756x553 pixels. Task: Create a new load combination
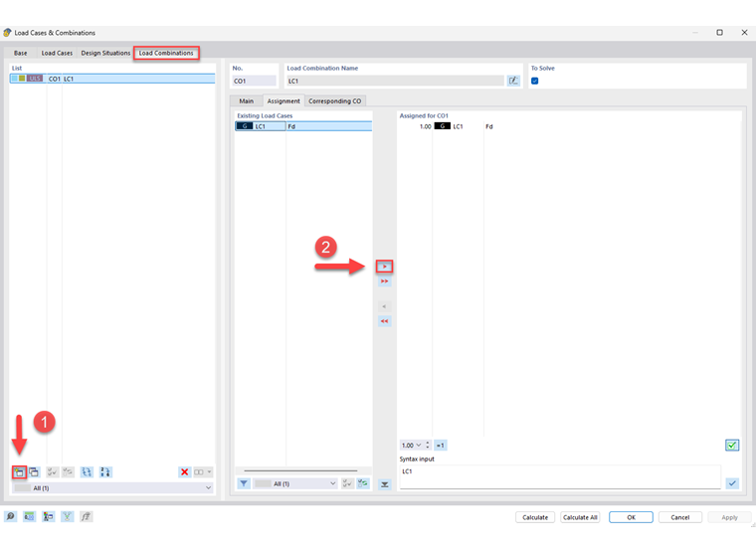click(x=19, y=472)
